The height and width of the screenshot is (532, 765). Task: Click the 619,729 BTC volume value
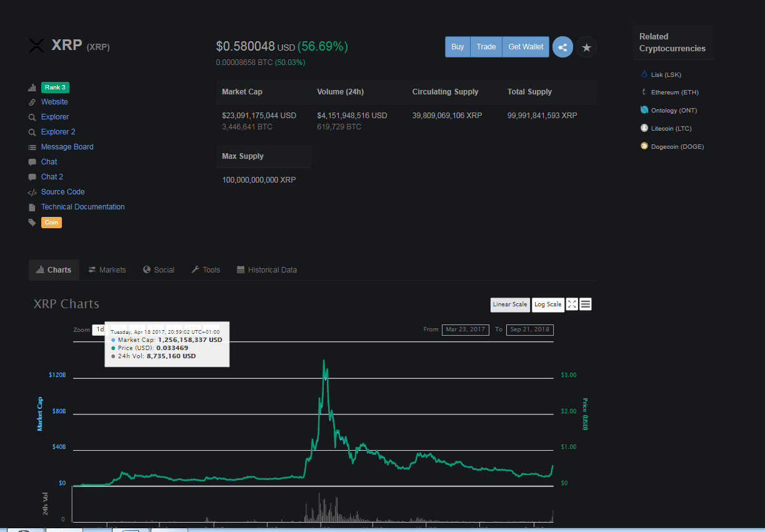tap(339, 127)
